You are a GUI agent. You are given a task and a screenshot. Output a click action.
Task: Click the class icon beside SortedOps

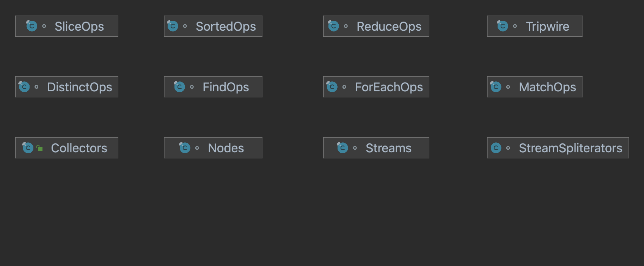pyautogui.click(x=173, y=26)
